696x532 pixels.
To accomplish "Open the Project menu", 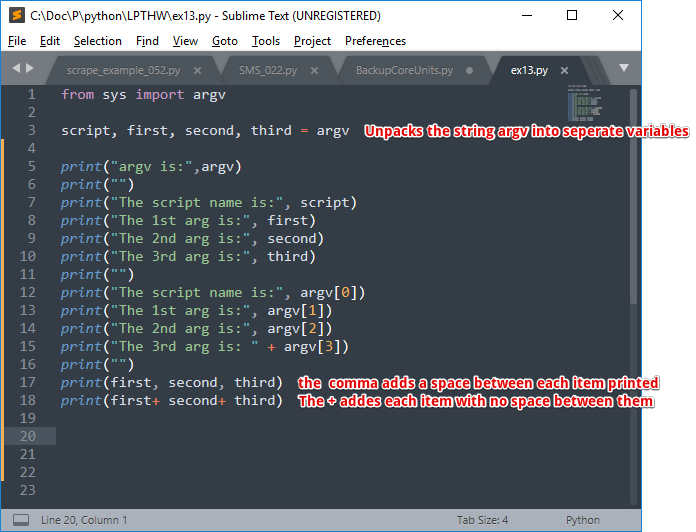I will [x=312, y=41].
